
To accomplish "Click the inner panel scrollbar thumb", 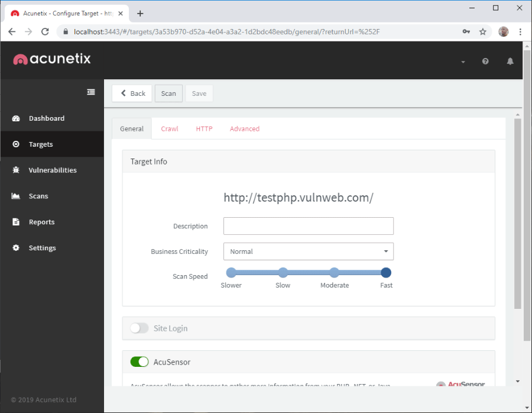I will (517, 214).
